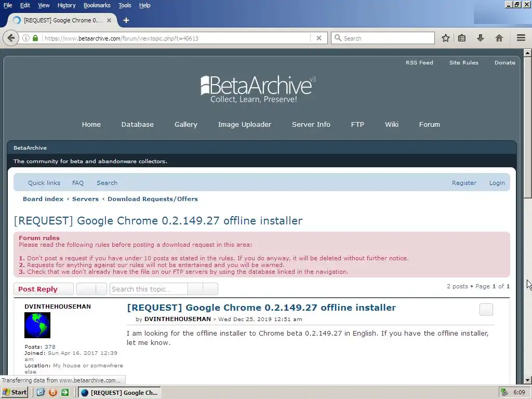Open the Image Uploader link
This screenshot has width=532, height=399.
(x=245, y=125)
